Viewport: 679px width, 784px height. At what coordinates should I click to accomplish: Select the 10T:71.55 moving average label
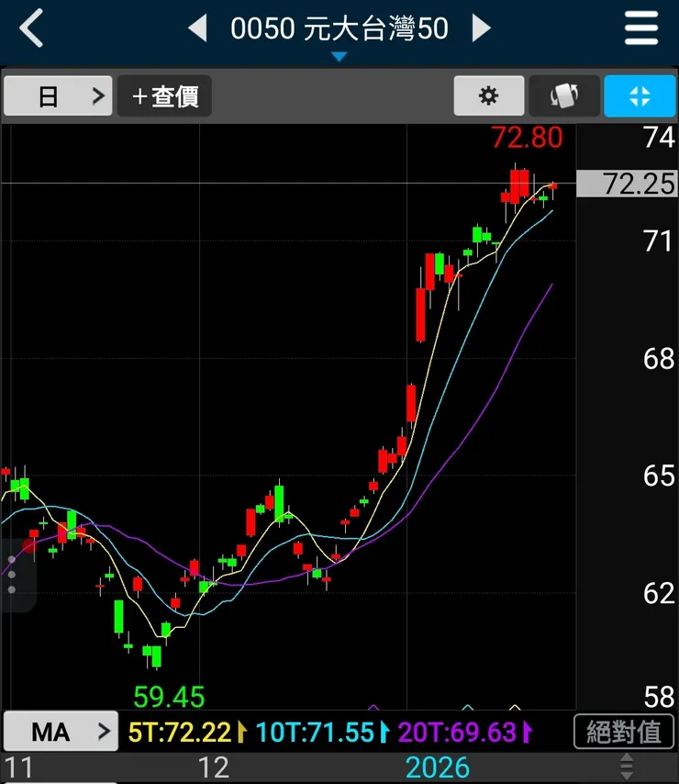(315, 733)
